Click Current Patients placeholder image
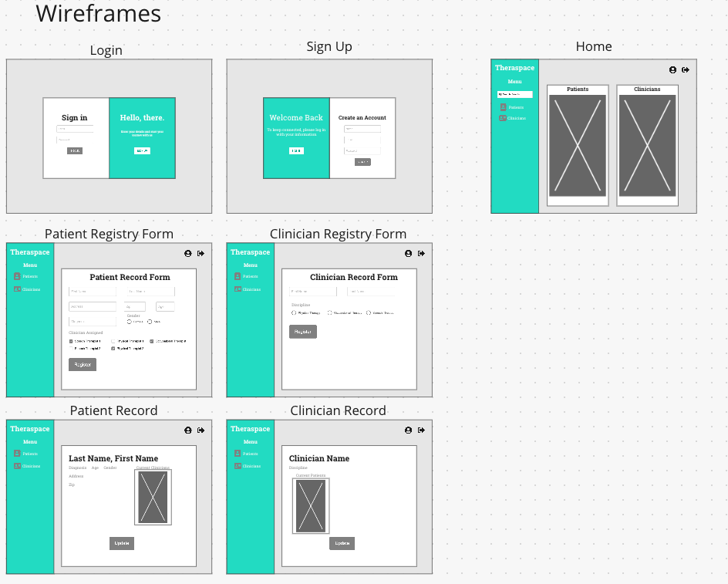This screenshot has width=728, height=584. (311, 506)
